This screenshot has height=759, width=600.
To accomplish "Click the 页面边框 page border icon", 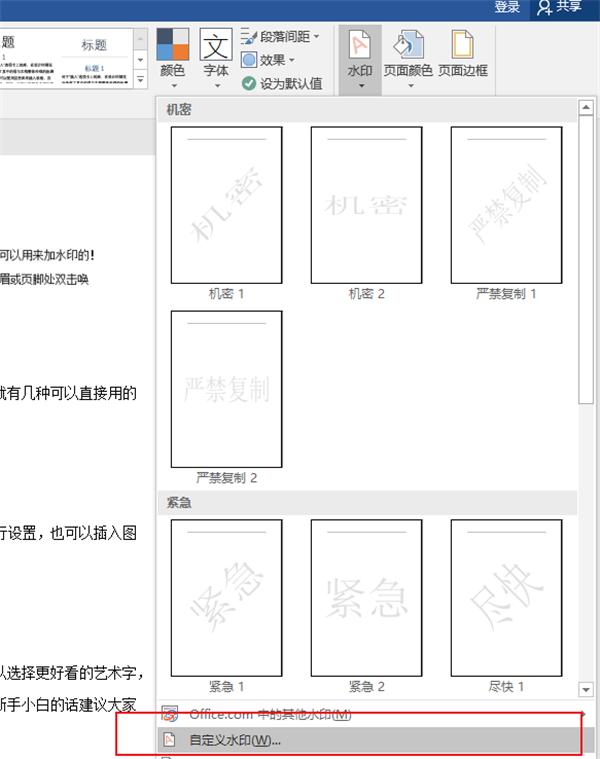I will point(462,45).
